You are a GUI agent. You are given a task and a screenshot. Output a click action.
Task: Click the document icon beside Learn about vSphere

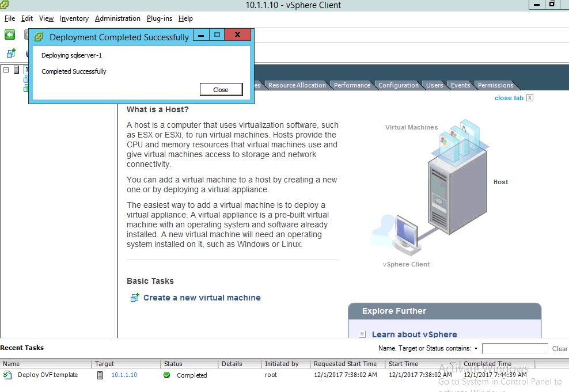click(362, 334)
